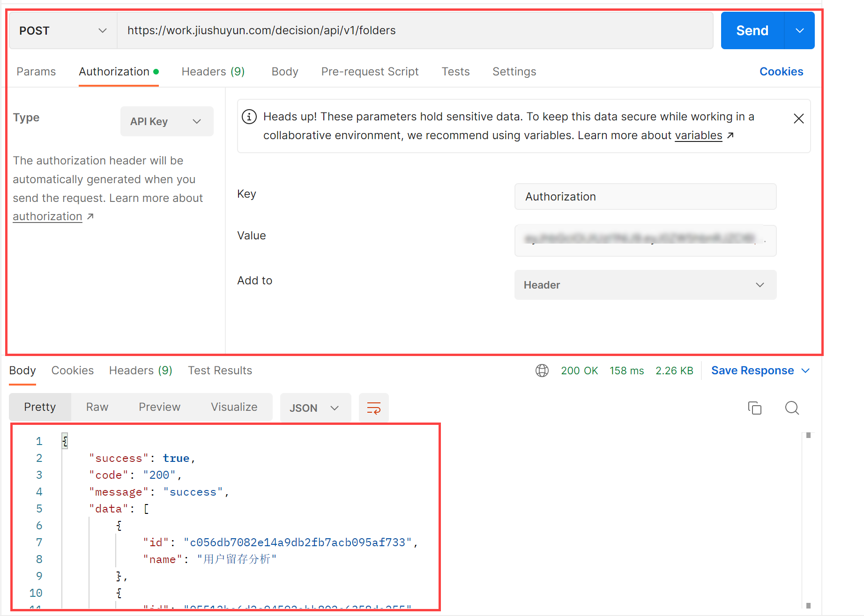This screenshot has width=864, height=616.
Task: Click line number 10 in the response
Action: (36, 593)
